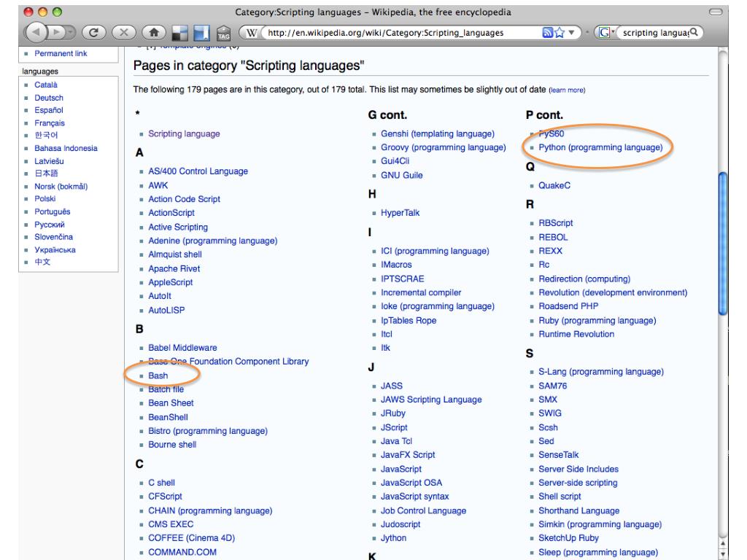
Task: Open the REXX article link
Action: pyautogui.click(x=550, y=251)
